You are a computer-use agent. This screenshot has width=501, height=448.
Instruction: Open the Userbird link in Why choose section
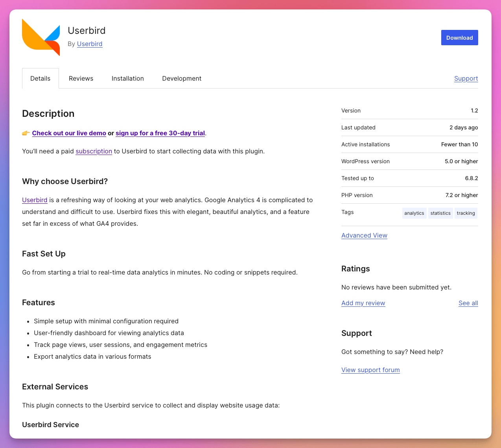click(35, 200)
